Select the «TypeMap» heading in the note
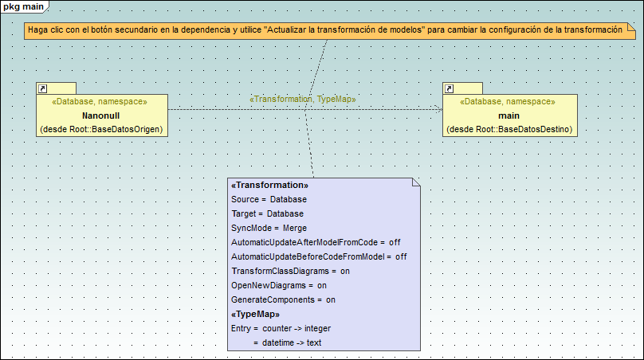The image size is (644, 360). 255,314
